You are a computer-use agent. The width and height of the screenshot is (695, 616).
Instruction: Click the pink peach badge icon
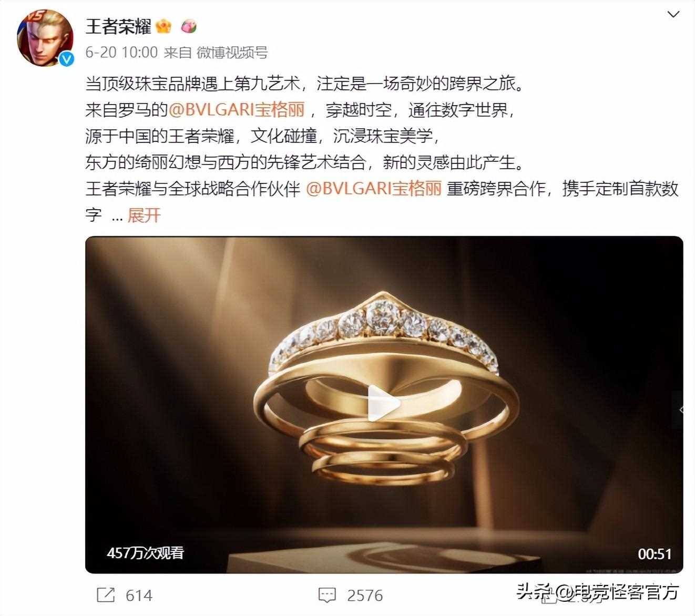point(189,26)
